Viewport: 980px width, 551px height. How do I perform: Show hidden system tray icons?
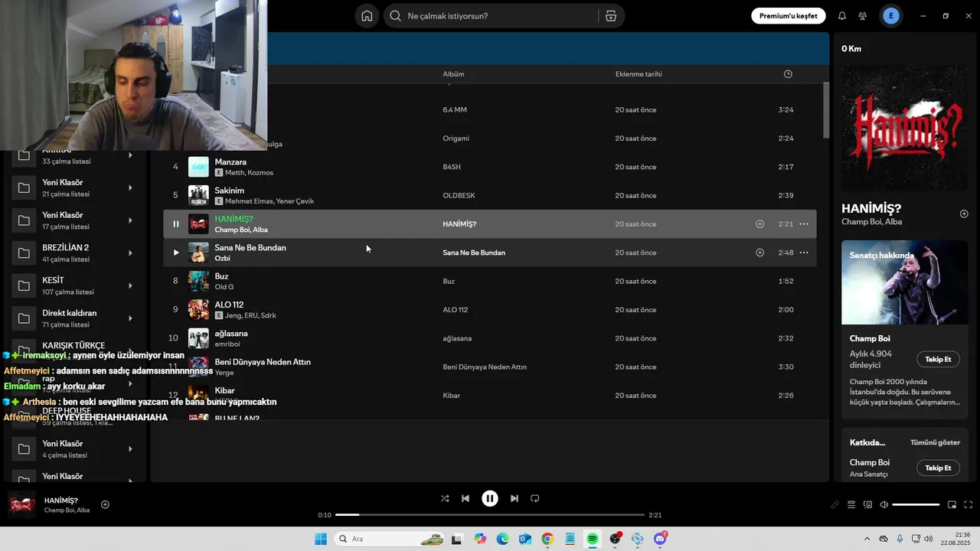click(867, 539)
